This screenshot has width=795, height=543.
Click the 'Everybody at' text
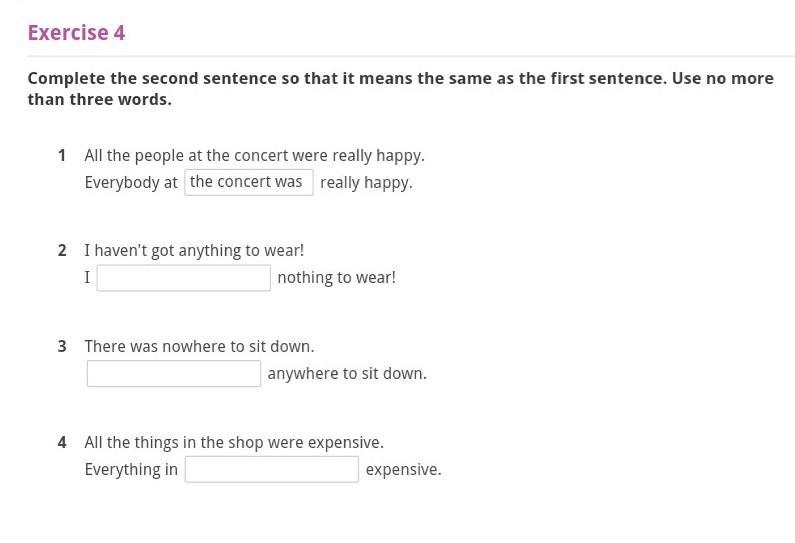click(x=131, y=183)
